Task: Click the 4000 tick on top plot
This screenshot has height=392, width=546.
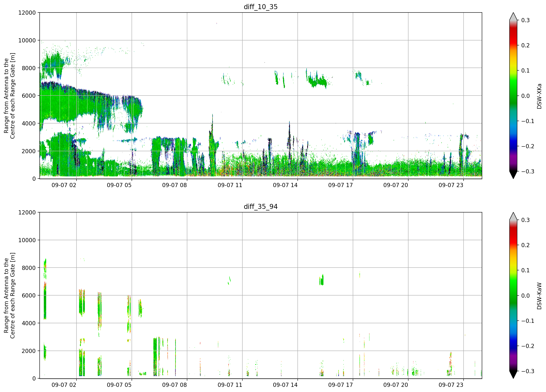Action: click(x=29, y=123)
